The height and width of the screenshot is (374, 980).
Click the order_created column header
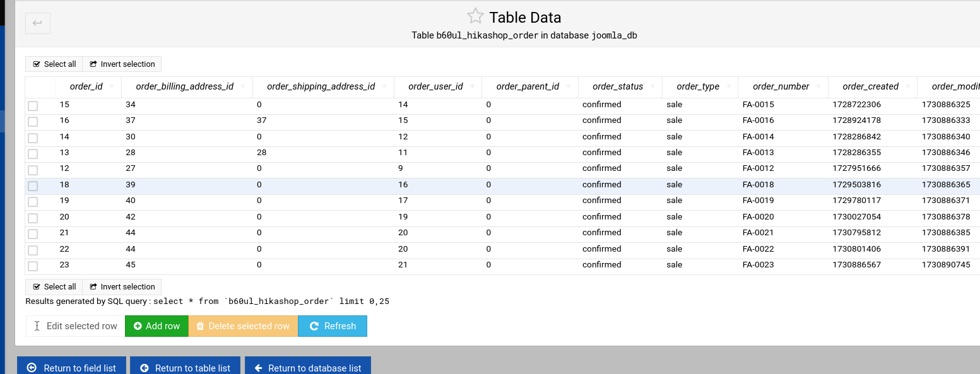[x=870, y=87]
